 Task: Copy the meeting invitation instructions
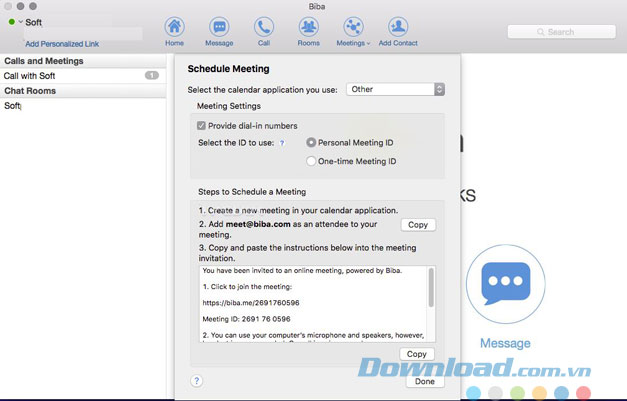(417, 354)
